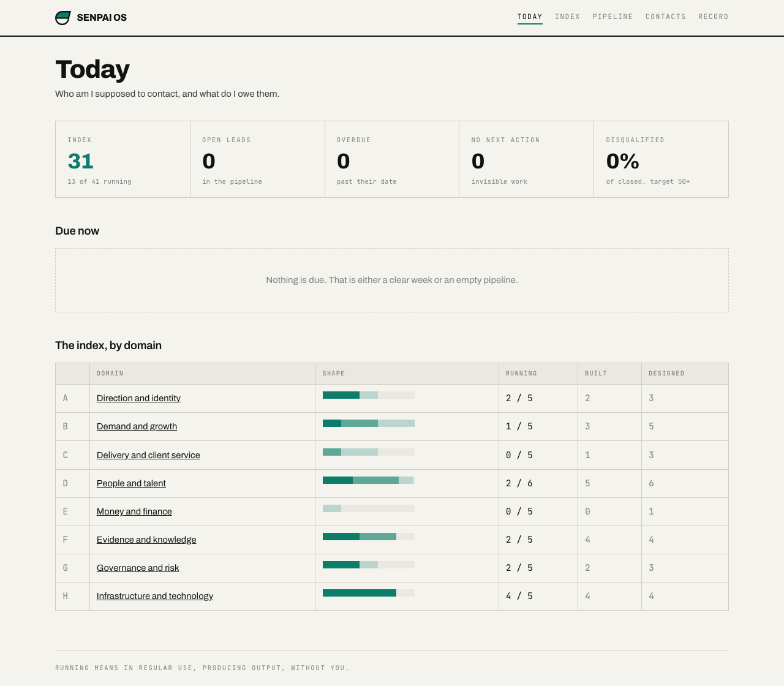This screenshot has width=784, height=686.
Task: Open the Evidence and knowledge domain
Action: click(x=146, y=540)
